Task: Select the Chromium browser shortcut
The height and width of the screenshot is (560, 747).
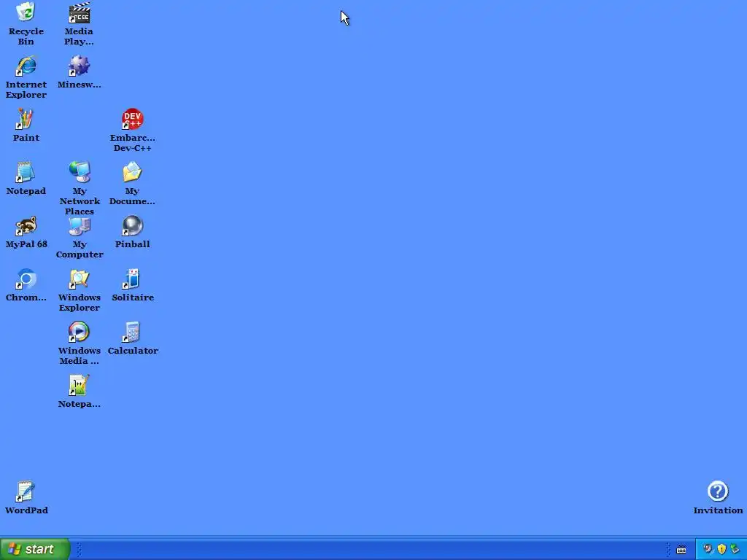Action: click(26, 279)
